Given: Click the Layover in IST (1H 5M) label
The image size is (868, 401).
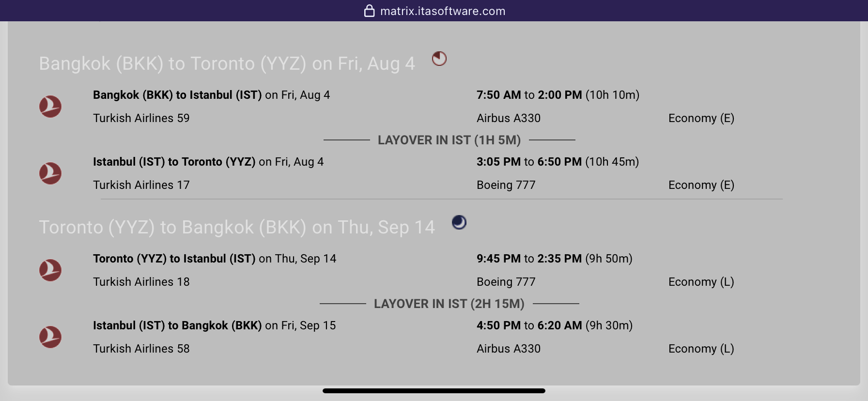Looking at the screenshot, I should point(449,140).
